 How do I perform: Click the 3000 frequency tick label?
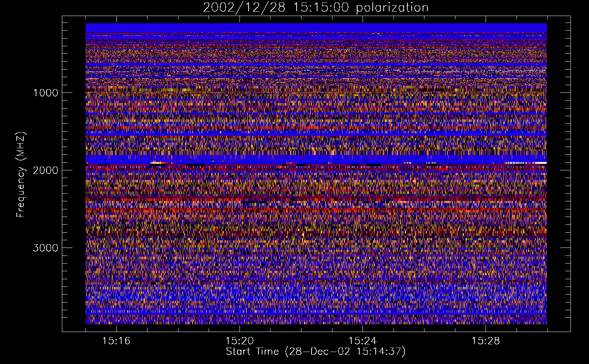pyautogui.click(x=46, y=248)
